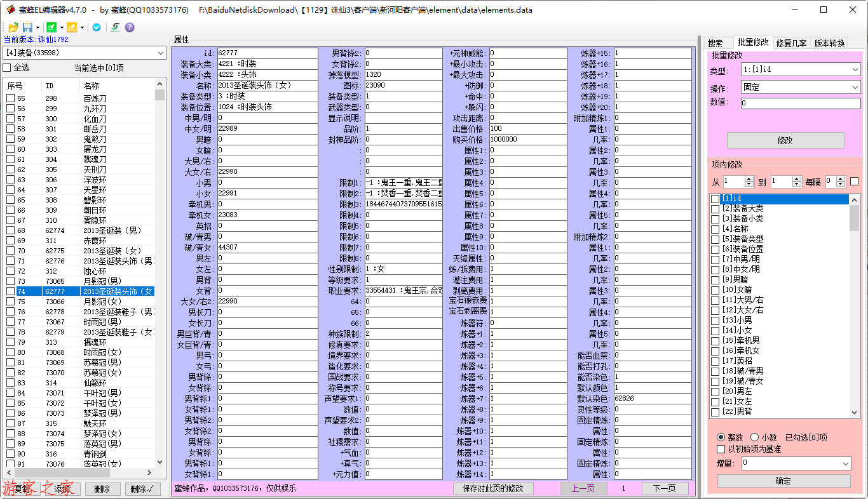The width and height of the screenshot is (868, 499).
Task: Open help via purple question mark icon
Action: [x=130, y=27]
